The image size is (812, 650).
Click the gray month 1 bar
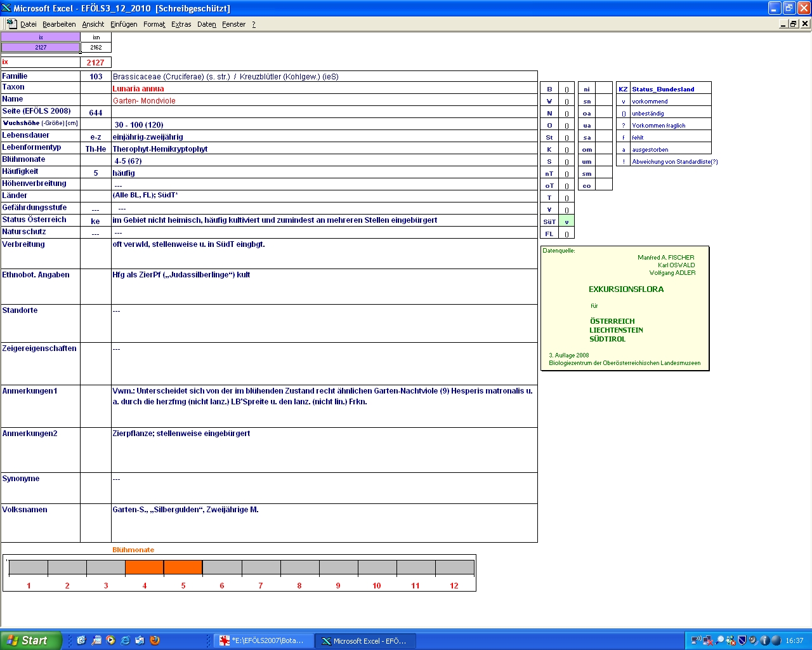click(29, 567)
